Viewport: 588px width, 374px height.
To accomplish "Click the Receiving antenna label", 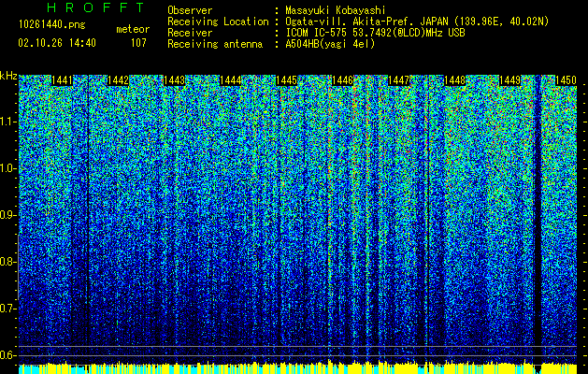I will [x=215, y=44].
